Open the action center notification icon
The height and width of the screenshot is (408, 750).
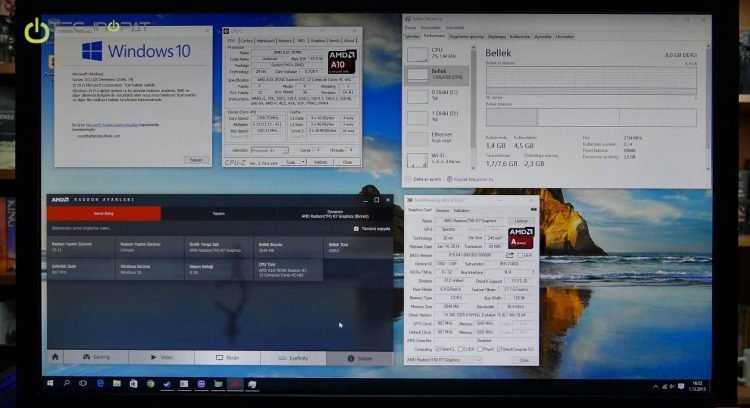tap(681, 386)
